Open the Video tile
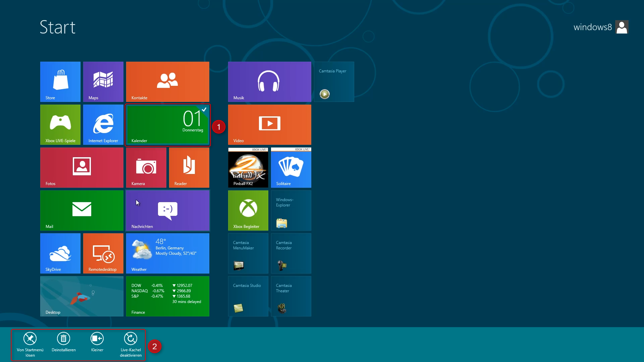The width and height of the screenshot is (644, 362). 270,125
